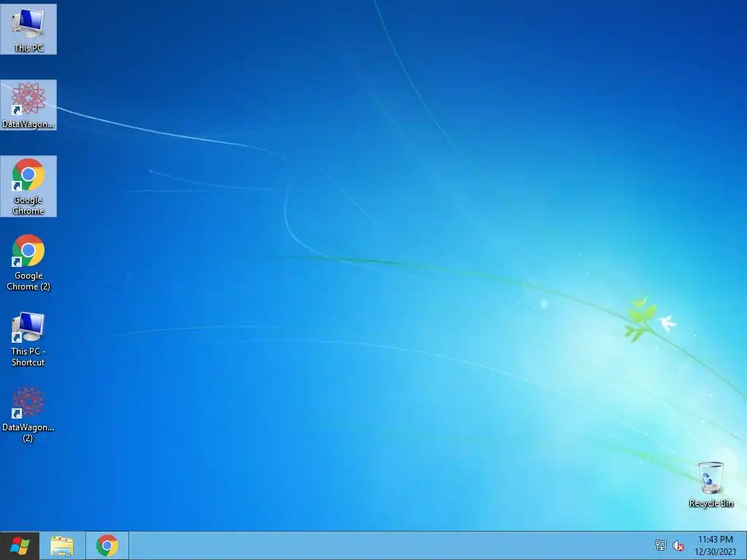Viewport: 747px width, 560px height.
Task: Select the Google Chrome desktop shortcut
Action: click(28, 186)
